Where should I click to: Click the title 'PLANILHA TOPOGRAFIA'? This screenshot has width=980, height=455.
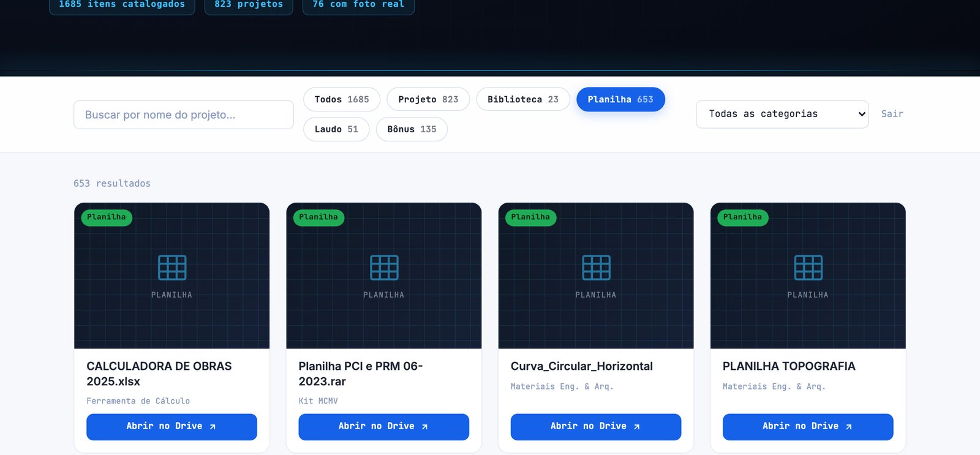pos(789,366)
